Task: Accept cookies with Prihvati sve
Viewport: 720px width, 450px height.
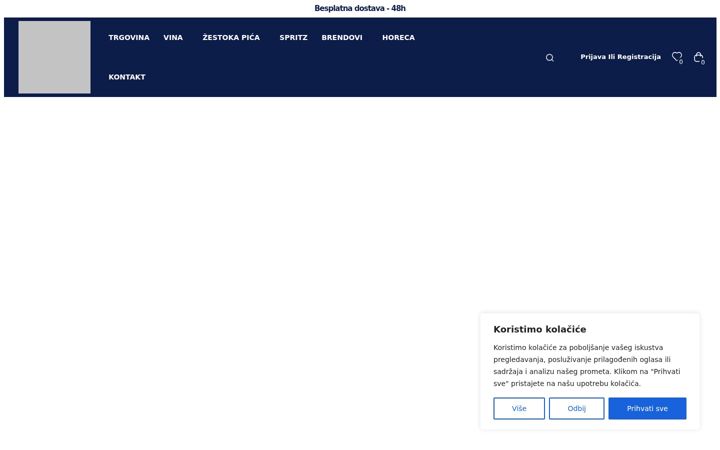Action: 647,408
